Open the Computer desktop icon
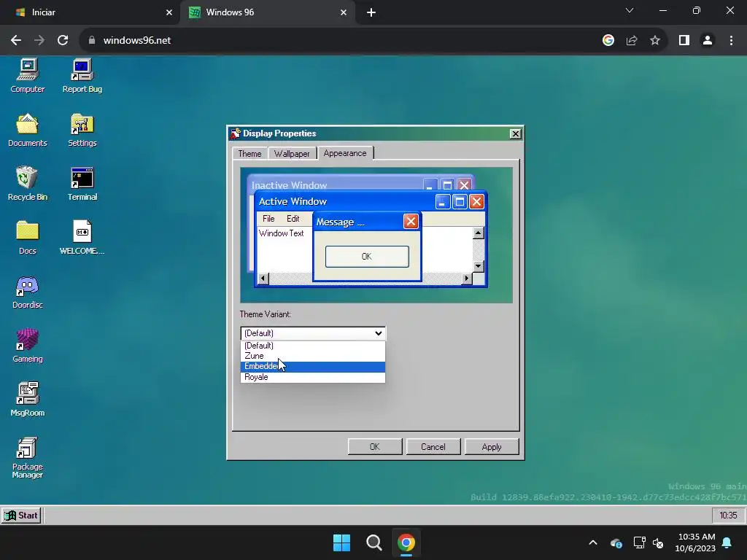The width and height of the screenshot is (747, 560). (x=28, y=76)
